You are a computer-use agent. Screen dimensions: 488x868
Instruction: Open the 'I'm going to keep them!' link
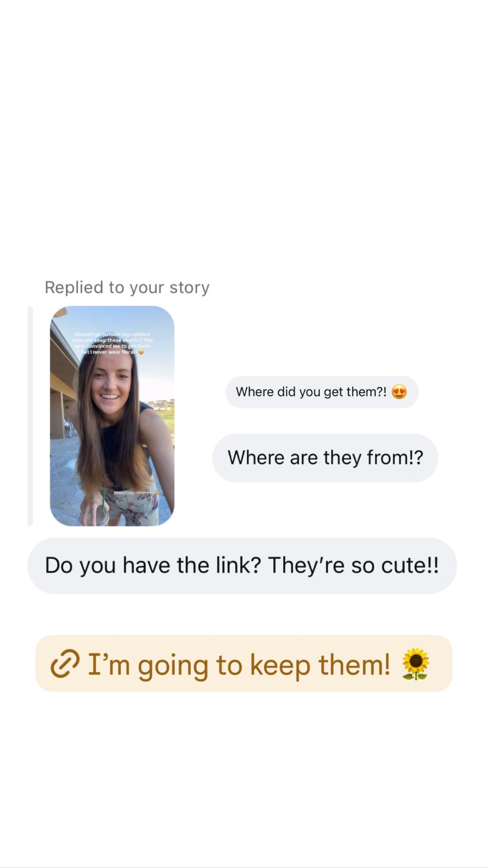tap(244, 663)
